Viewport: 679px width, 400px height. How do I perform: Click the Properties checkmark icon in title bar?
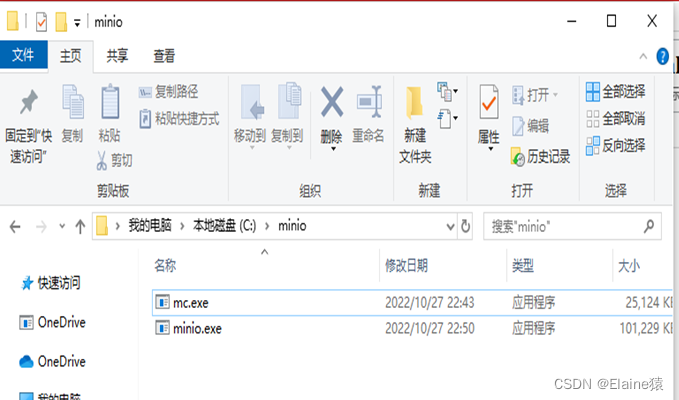41,22
